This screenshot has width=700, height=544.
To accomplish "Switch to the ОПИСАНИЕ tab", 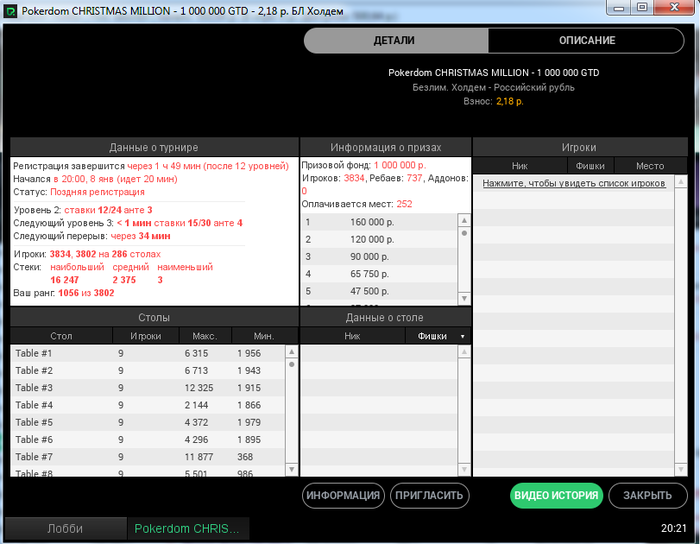I will 587,41.
